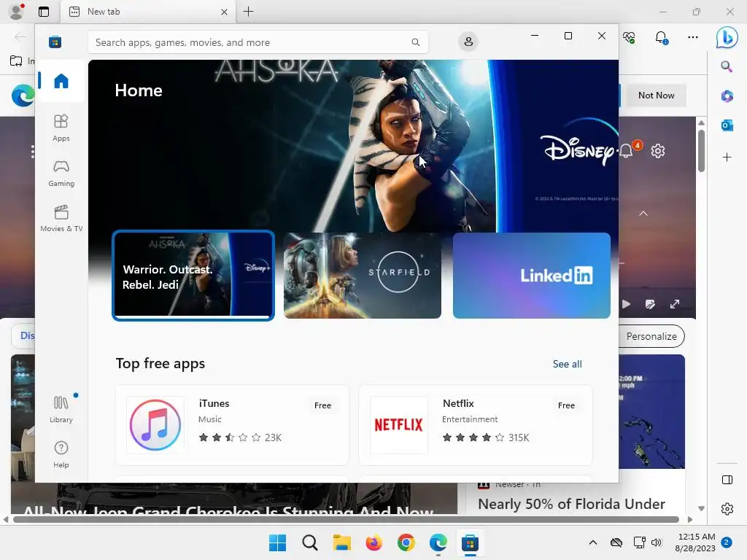Image resolution: width=747 pixels, height=560 pixels.
Task: Open the Apps section in Store sidebar
Action: (x=61, y=128)
